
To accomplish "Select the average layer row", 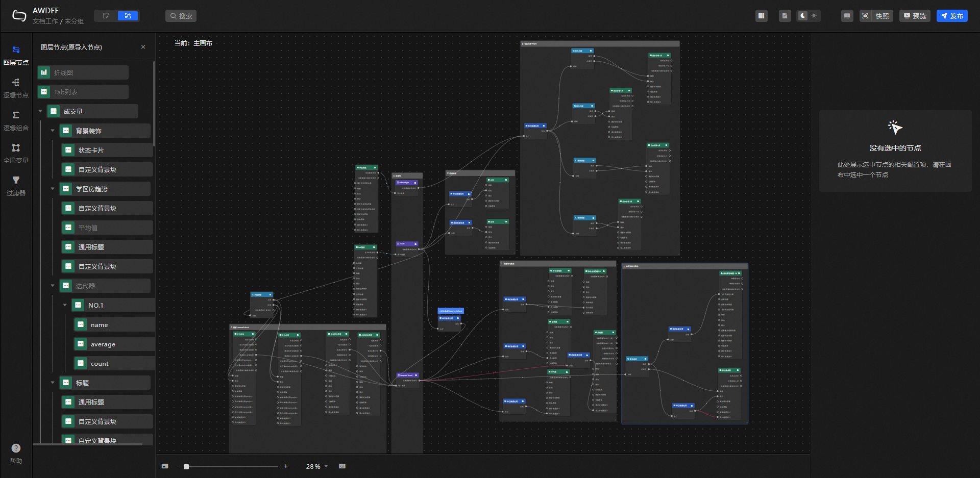I will click(x=114, y=344).
